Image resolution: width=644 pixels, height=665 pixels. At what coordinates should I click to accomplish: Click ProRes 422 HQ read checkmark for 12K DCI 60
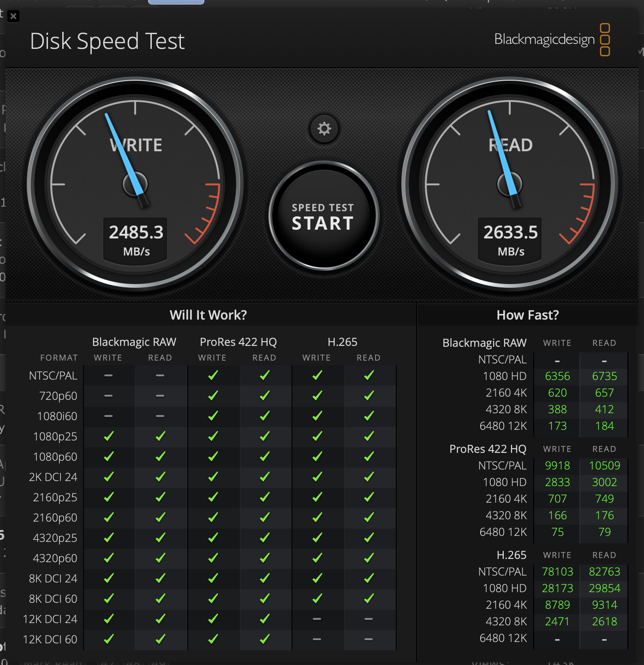(265, 639)
